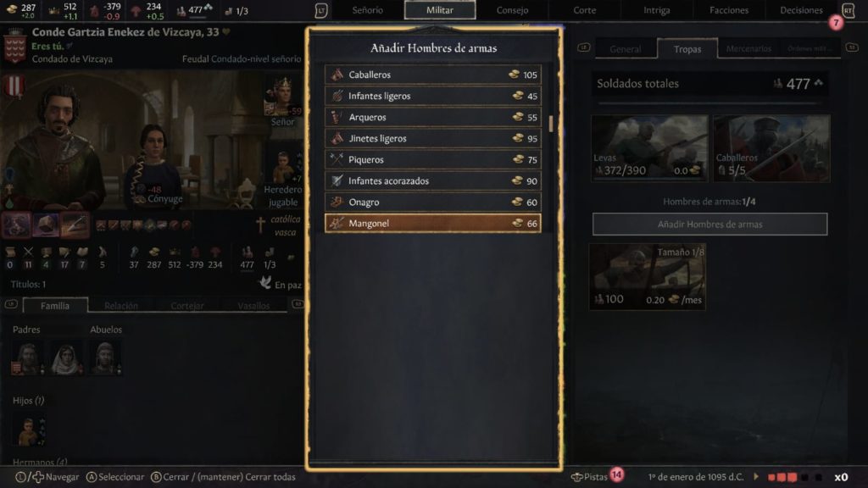Open the Militar tab
The width and height of the screenshot is (868, 488).
pyautogui.click(x=440, y=10)
